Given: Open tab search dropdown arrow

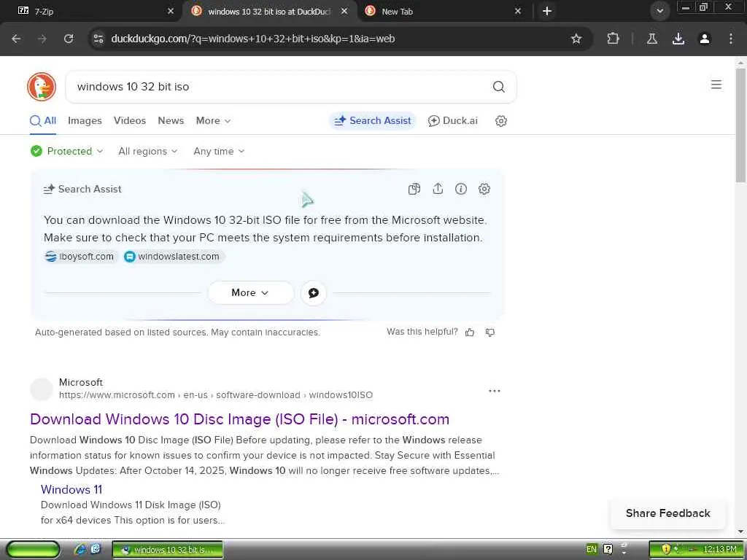Looking at the screenshot, I should point(659,11).
